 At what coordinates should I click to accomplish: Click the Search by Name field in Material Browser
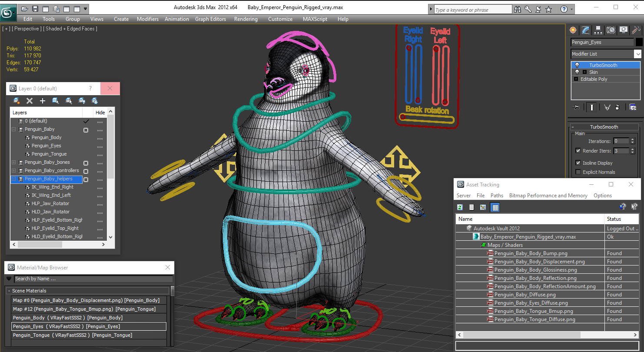93,279
